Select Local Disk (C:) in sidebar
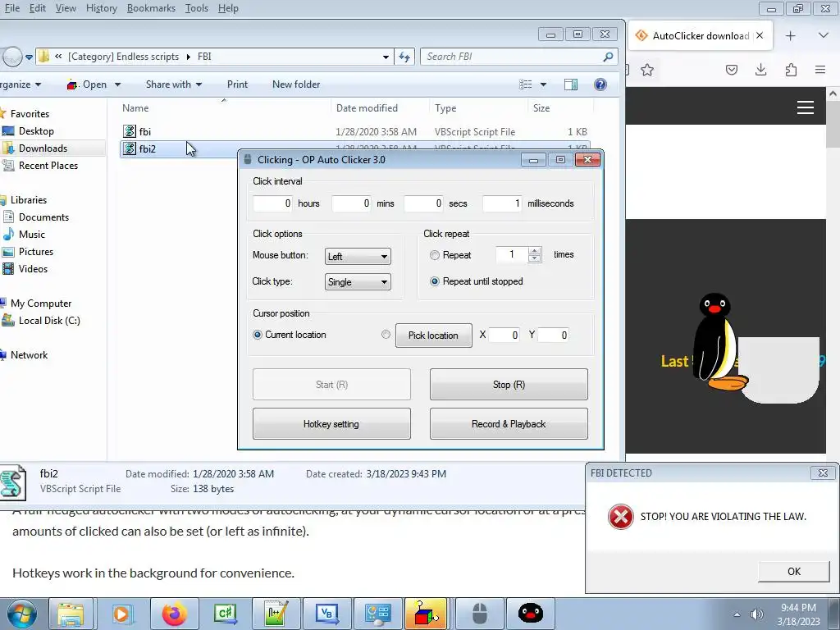Image resolution: width=840 pixels, height=630 pixels. [x=49, y=321]
